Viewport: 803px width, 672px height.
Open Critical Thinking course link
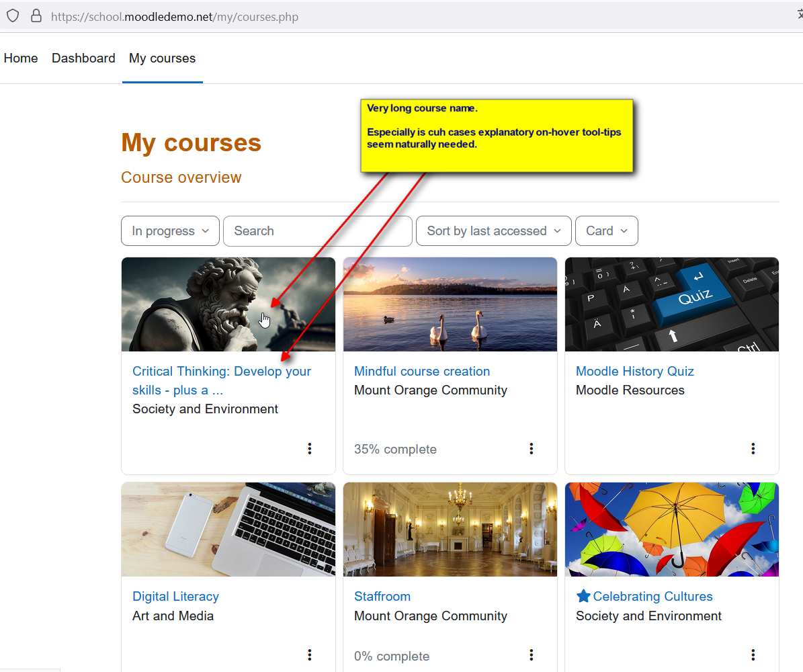click(x=222, y=380)
